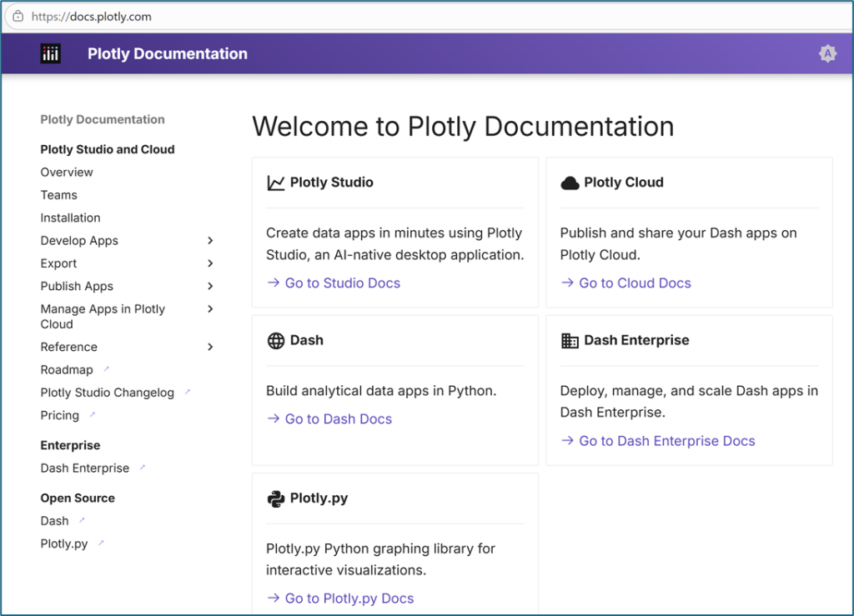The height and width of the screenshot is (616, 854).
Task: Toggle the theme switcher icon in header
Action: (x=827, y=54)
